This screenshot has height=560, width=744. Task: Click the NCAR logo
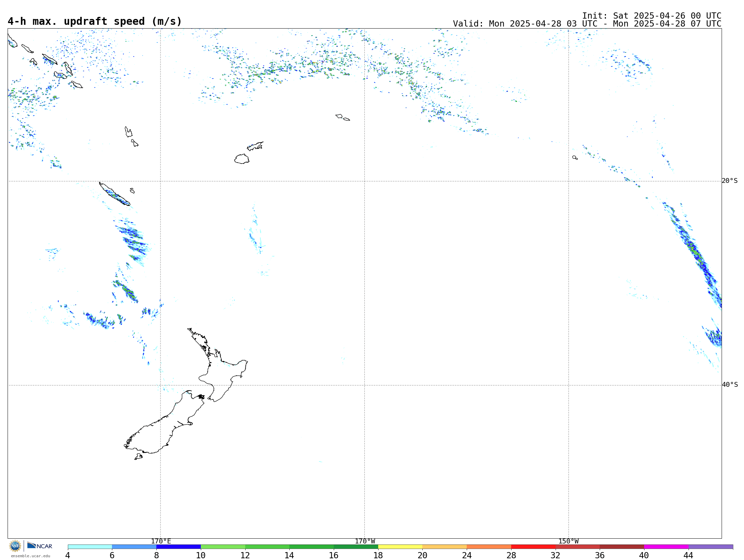tap(40, 546)
